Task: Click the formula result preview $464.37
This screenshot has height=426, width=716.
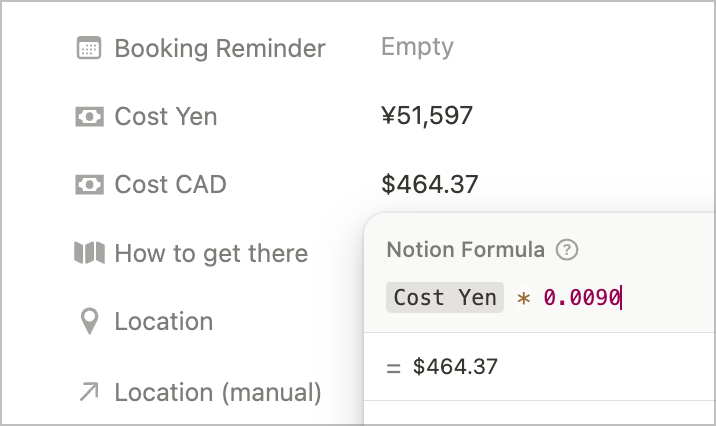Action: [x=455, y=367]
